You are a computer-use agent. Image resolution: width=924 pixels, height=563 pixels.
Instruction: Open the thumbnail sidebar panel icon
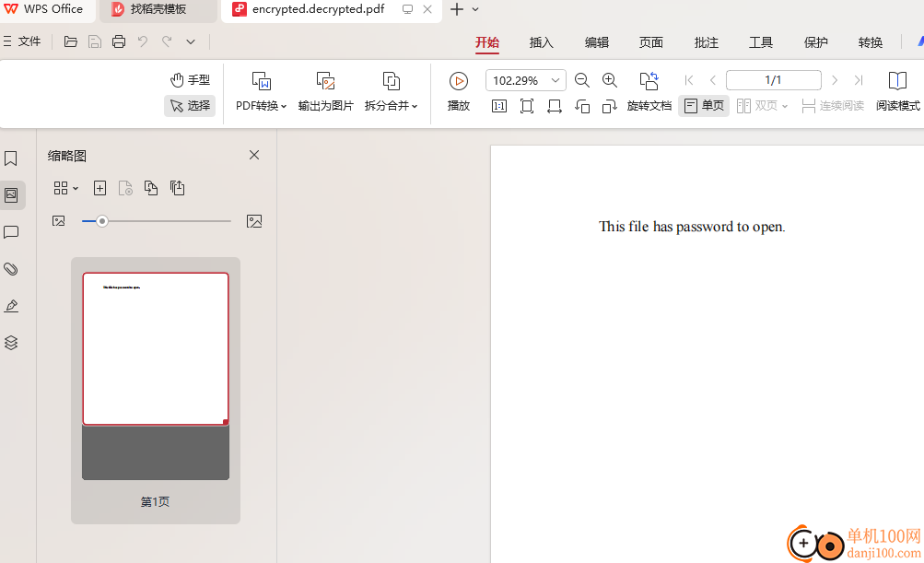(x=11, y=195)
